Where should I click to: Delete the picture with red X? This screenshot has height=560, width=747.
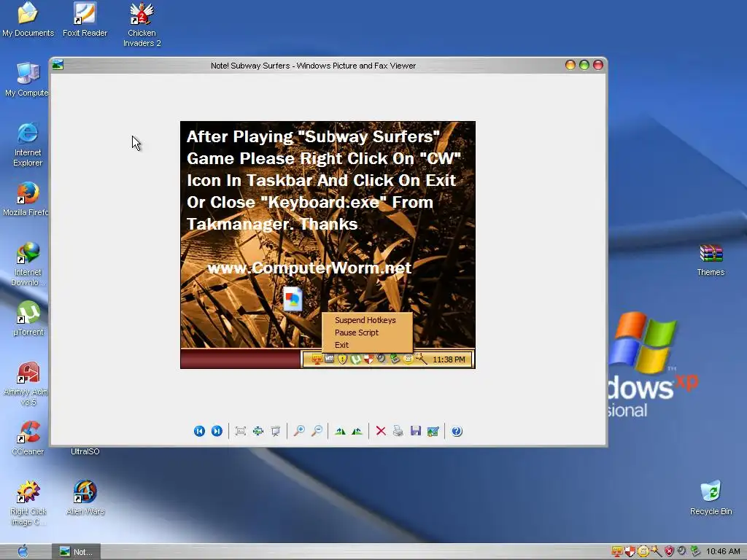coord(381,431)
